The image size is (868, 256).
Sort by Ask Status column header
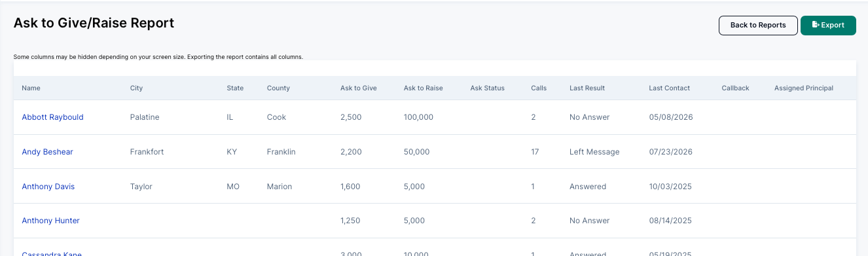click(x=488, y=88)
